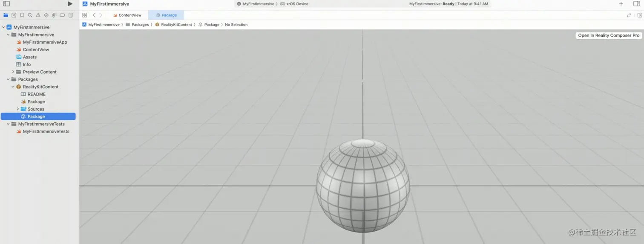Click MyFirstImmersive in the jump bar

(x=101, y=25)
